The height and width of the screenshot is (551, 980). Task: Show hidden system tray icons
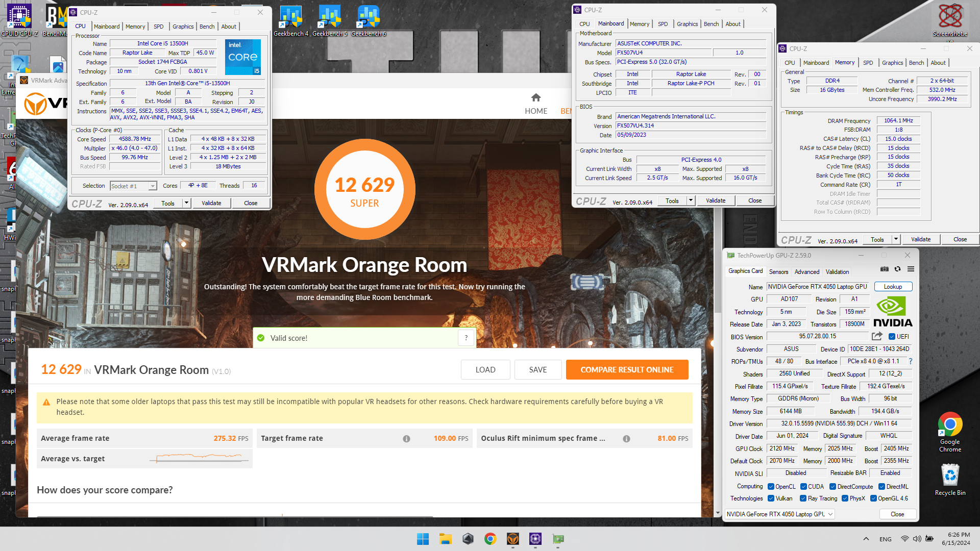coord(866,539)
